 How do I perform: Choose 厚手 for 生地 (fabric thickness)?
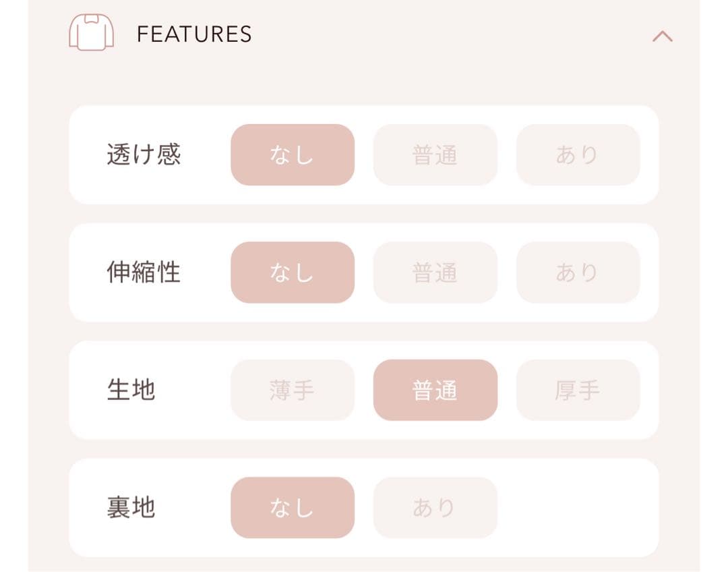[x=578, y=390]
